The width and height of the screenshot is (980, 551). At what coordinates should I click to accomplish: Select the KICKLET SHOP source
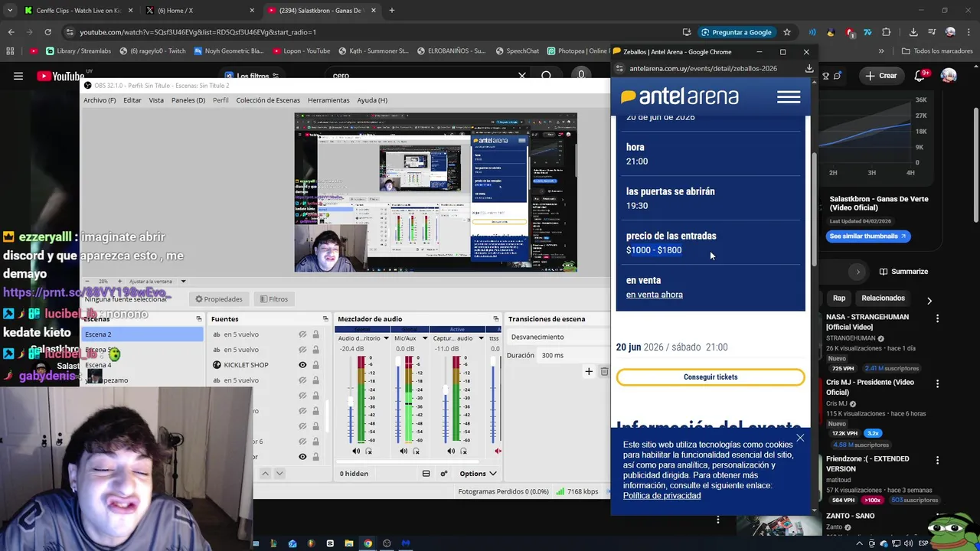click(x=246, y=365)
